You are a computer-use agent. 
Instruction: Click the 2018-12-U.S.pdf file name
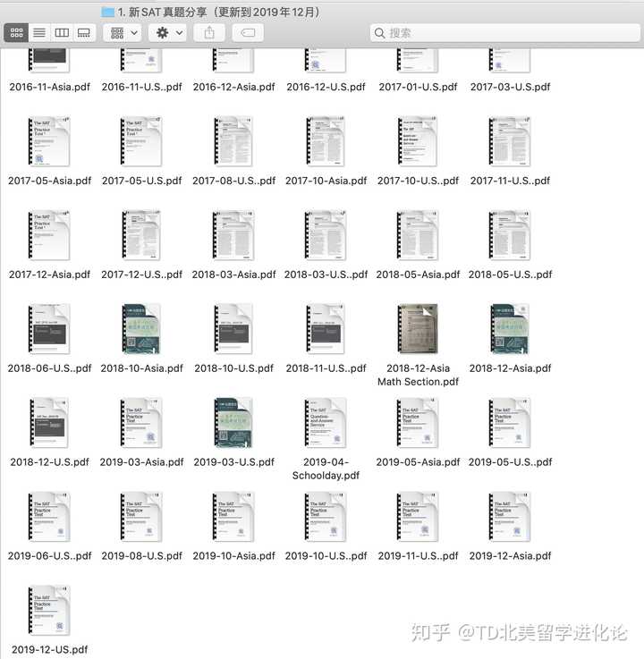[x=49, y=462]
